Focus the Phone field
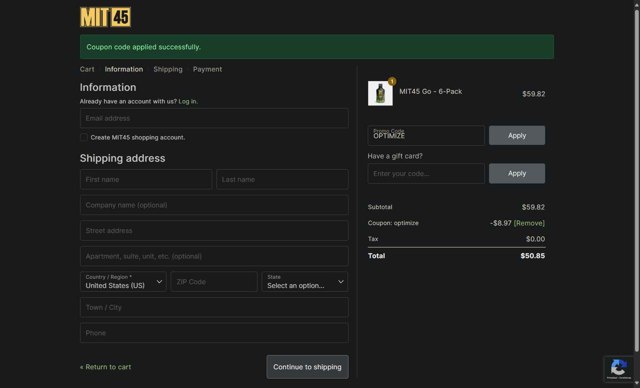 [214, 333]
